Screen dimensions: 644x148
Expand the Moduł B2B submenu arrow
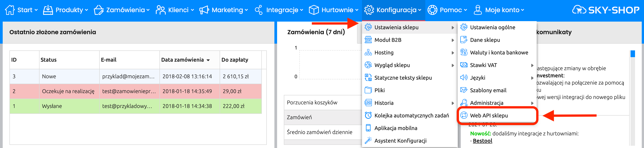pos(453,40)
